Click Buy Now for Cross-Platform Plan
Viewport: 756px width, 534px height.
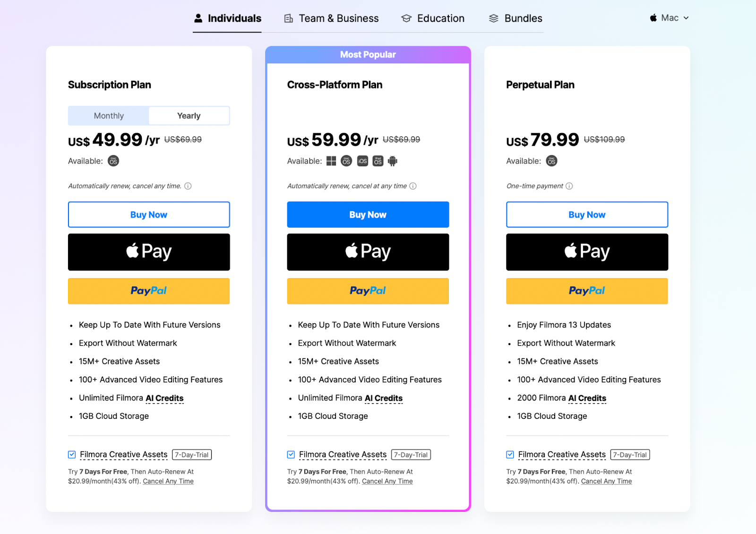(368, 215)
